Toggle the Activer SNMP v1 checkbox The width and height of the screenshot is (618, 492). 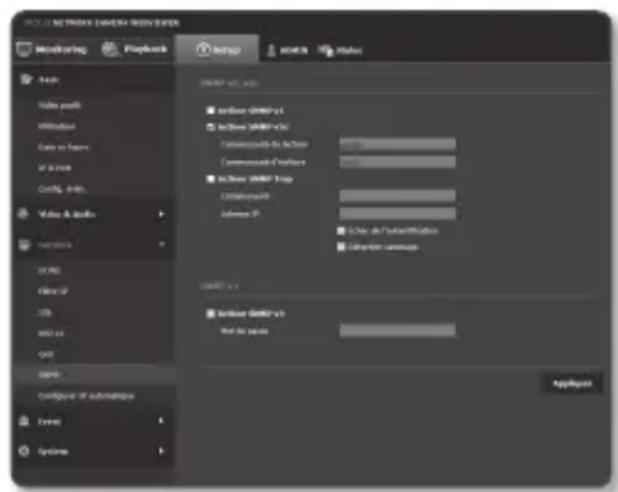(x=210, y=110)
